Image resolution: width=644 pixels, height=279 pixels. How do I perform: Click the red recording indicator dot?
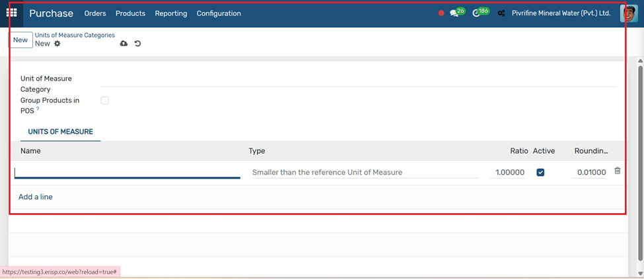click(x=441, y=13)
